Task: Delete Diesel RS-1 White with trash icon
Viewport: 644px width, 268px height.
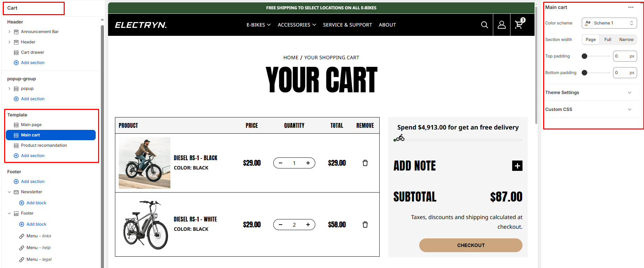Action: click(365, 225)
